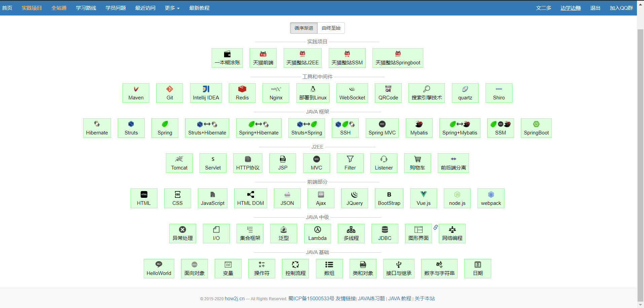
Task: Open the Vue.js tile
Action: point(424,198)
